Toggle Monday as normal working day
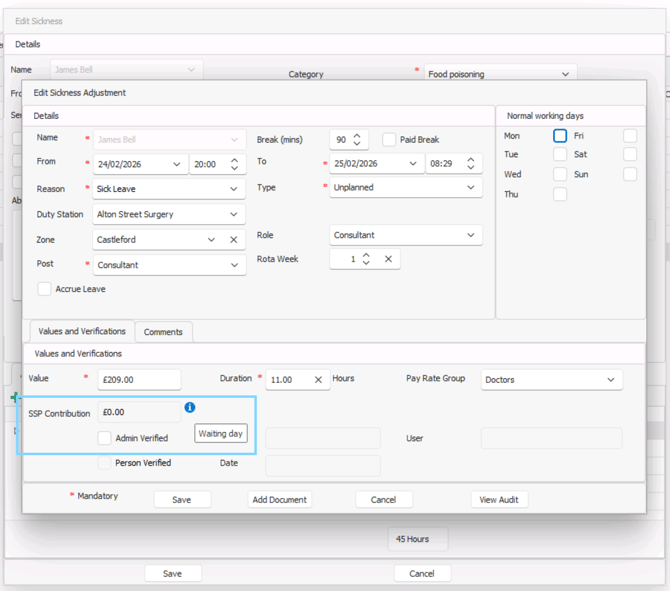This screenshot has width=670, height=591. pyautogui.click(x=560, y=136)
